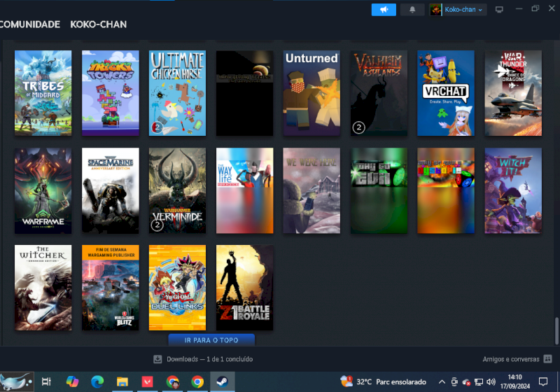Screen dimensions: 560x392
Task: Launch Microsoft Edge from the taskbar
Action: point(97,381)
